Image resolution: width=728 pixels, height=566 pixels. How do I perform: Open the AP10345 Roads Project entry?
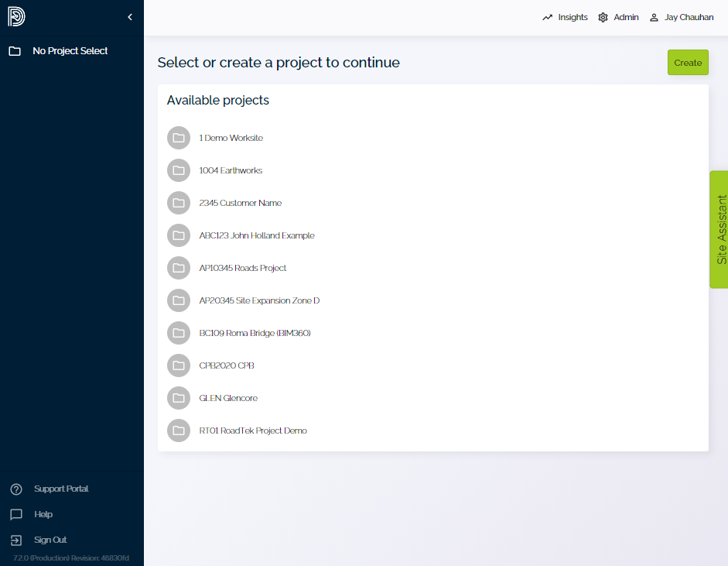pos(244,268)
